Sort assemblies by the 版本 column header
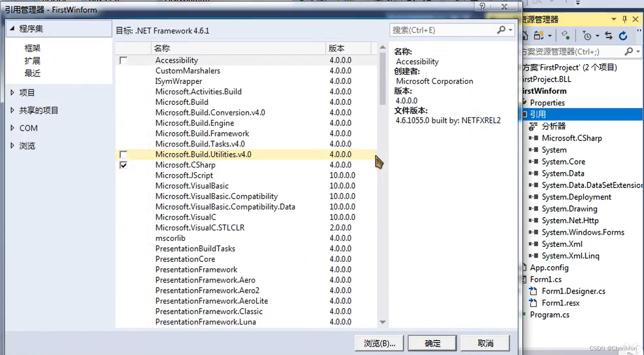 coord(348,48)
